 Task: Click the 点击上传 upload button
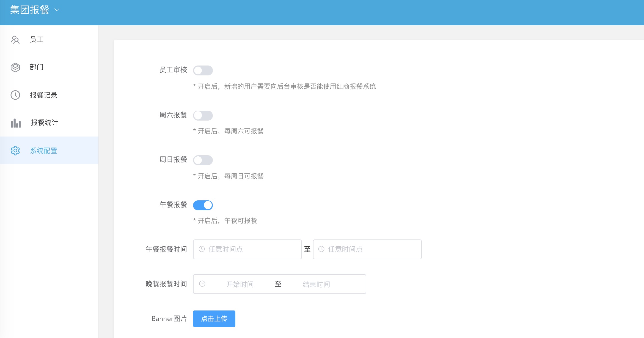(214, 318)
